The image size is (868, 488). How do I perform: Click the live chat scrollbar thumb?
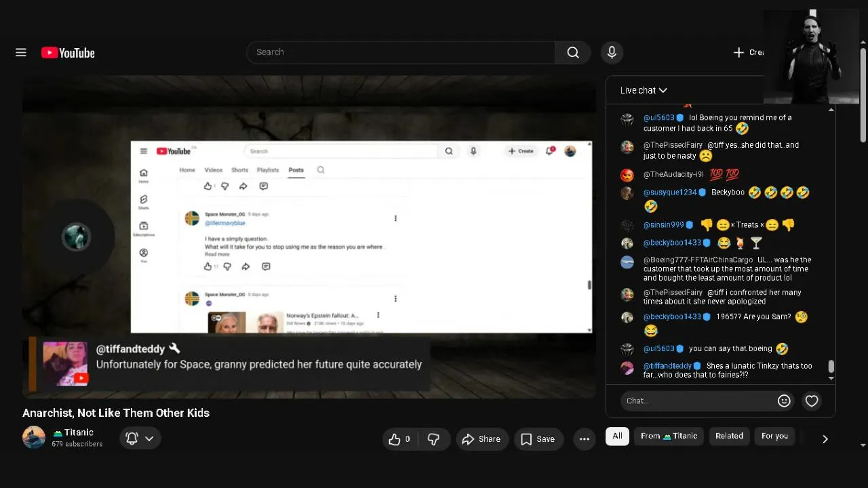831,367
